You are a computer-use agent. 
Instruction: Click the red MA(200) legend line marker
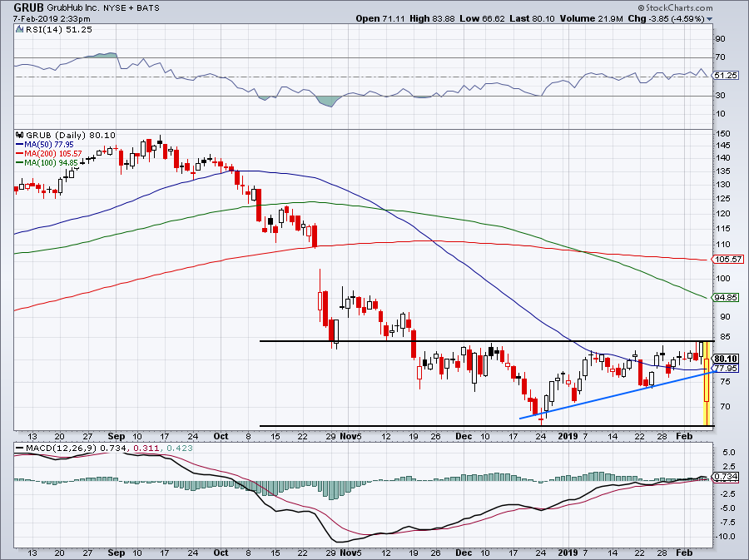pos(20,154)
